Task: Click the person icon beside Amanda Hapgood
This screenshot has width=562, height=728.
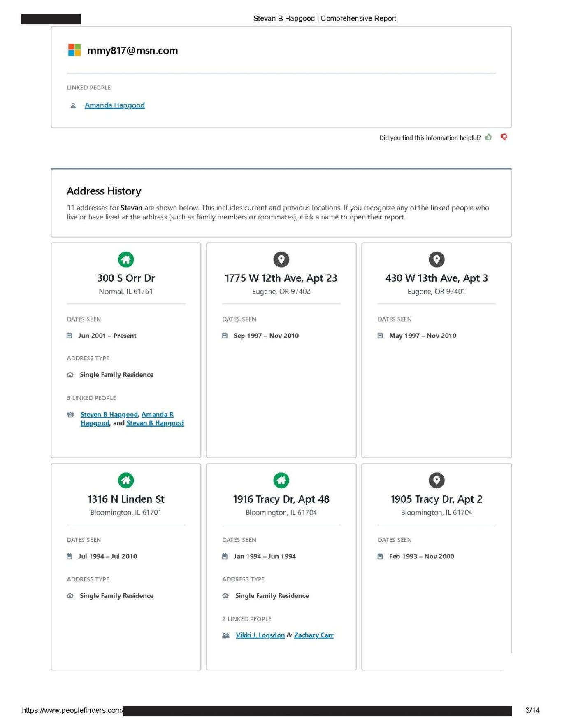Action: (x=73, y=105)
